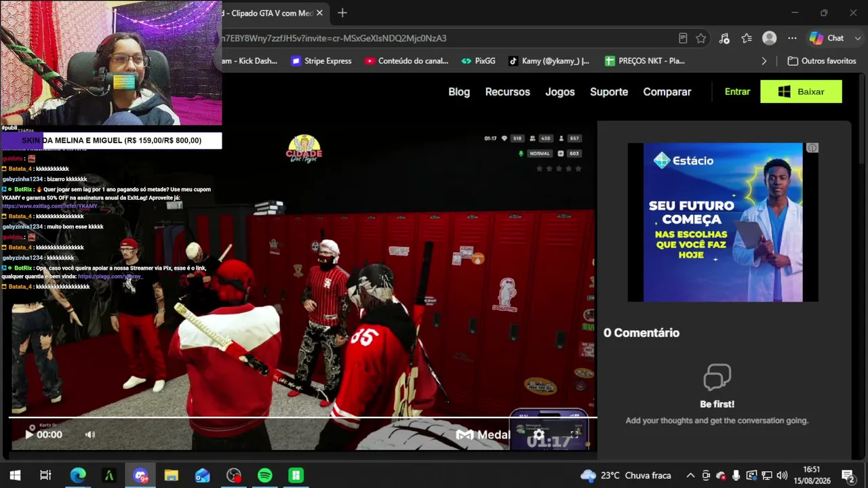Open the volume tray icon
Screen dimensions: 868x488
[782, 476]
